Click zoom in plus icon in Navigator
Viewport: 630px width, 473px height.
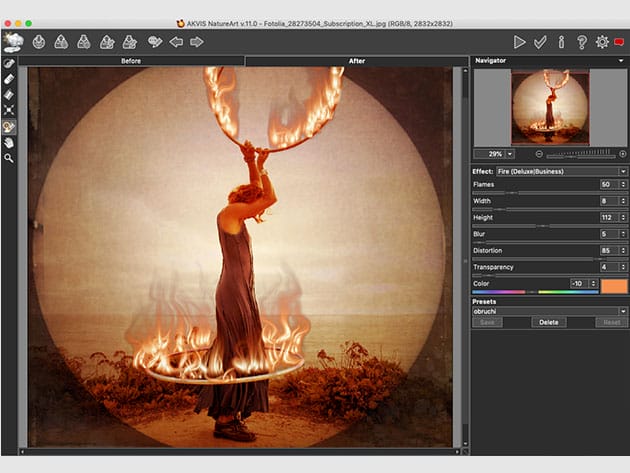click(622, 154)
